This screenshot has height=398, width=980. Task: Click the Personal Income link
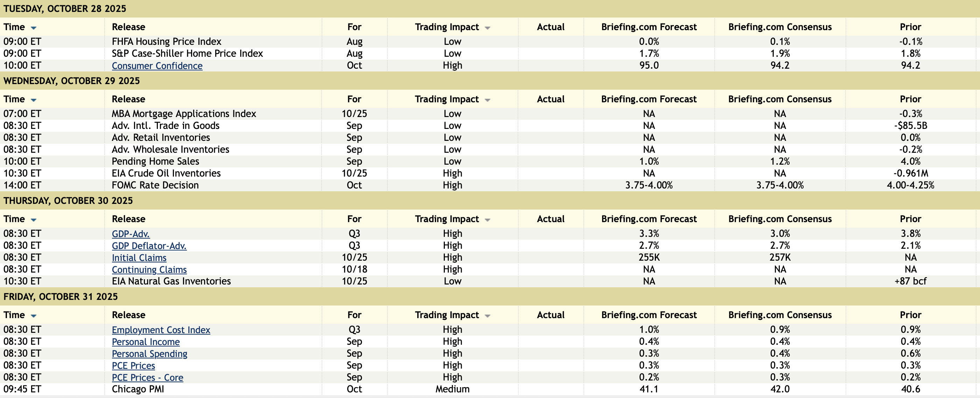pos(145,342)
